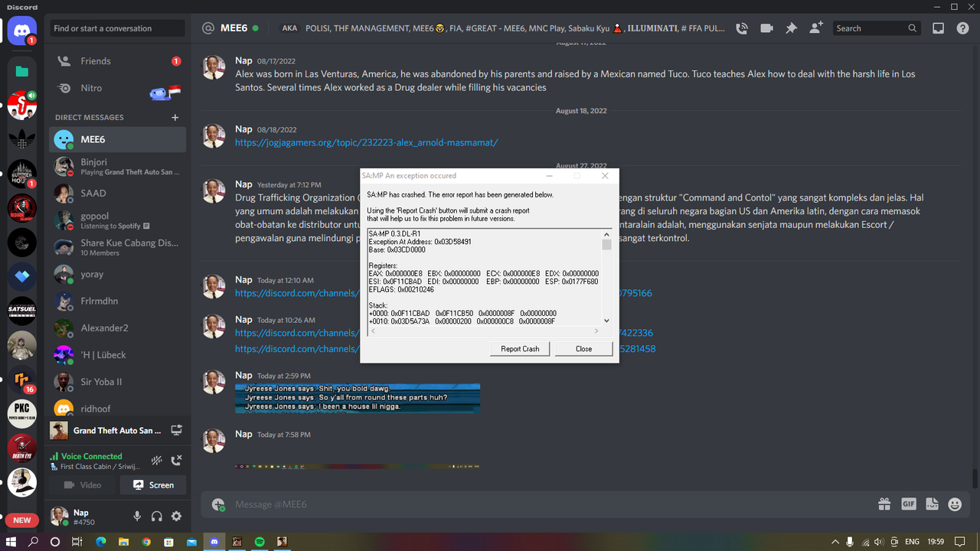Click the crash report vertical scrollbar

click(606, 277)
